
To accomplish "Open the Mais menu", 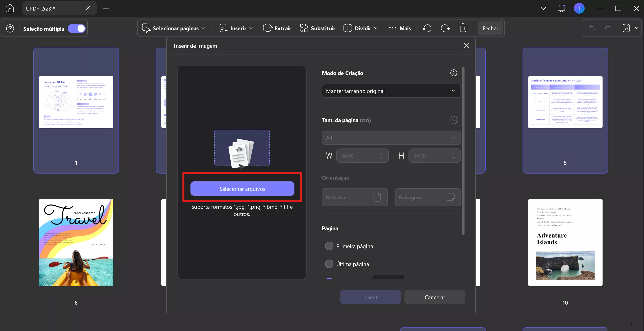I will pyautogui.click(x=400, y=28).
